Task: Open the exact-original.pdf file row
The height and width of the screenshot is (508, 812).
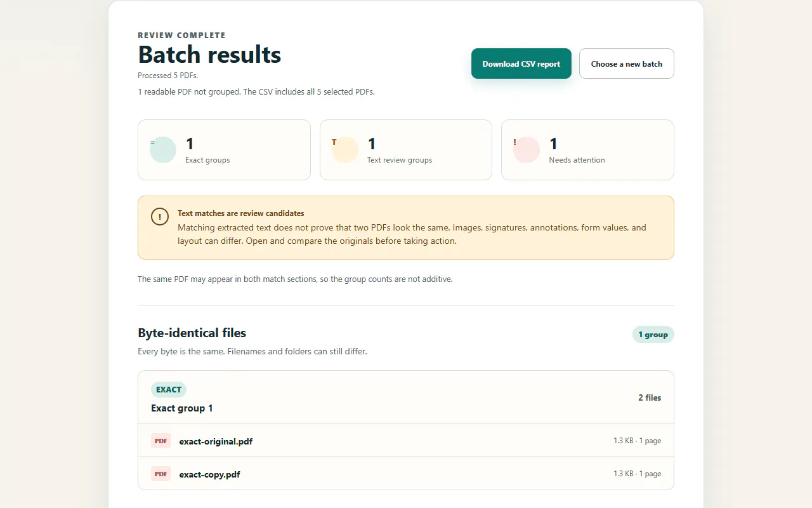Action: click(406, 441)
